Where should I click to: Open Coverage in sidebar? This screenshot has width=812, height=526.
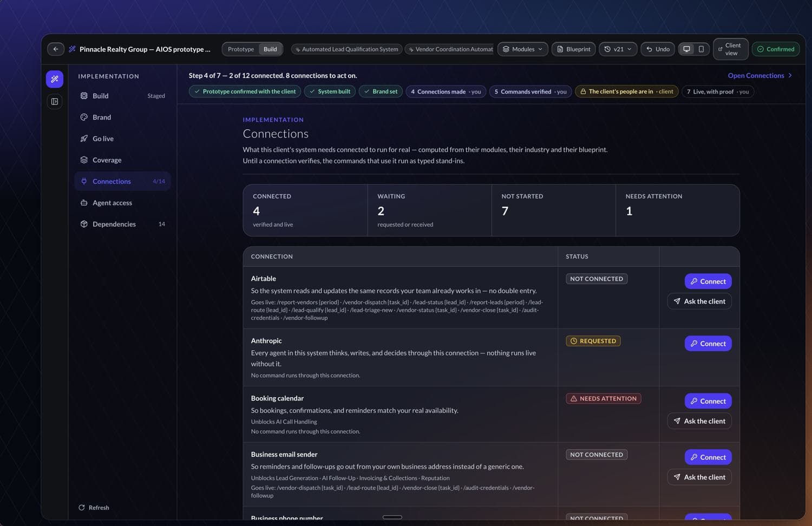pos(122,160)
